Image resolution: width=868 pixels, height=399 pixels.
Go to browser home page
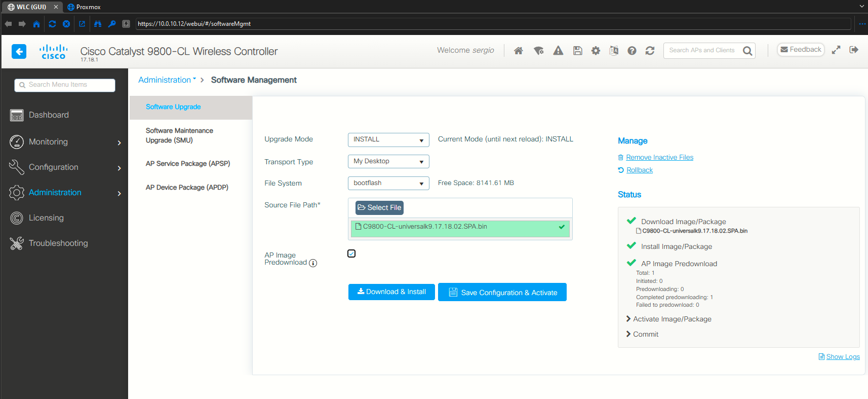tap(36, 24)
